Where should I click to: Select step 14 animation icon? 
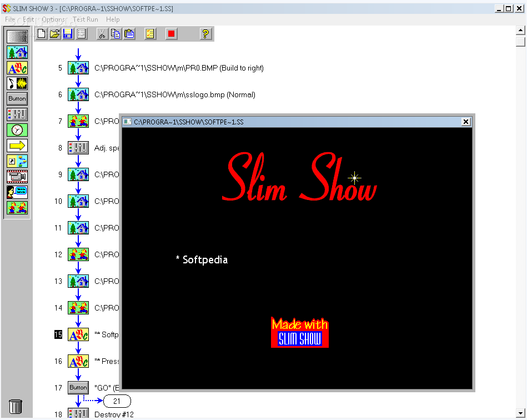tap(78, 308)
